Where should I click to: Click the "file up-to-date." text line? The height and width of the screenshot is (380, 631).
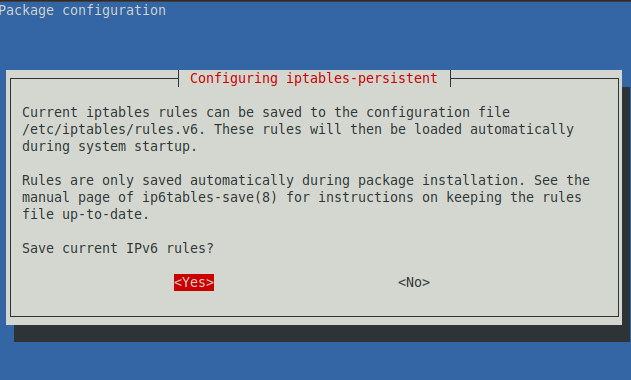85,214
